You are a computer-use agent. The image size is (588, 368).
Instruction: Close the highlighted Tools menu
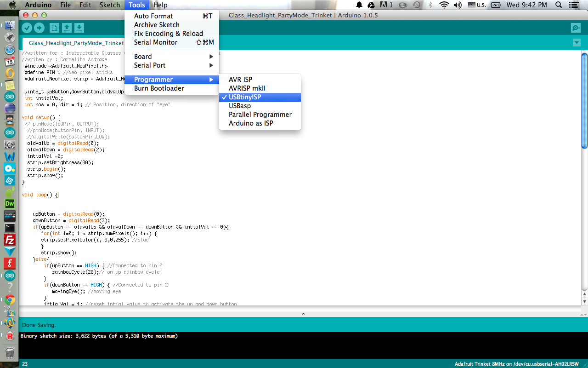pos(136,5)
